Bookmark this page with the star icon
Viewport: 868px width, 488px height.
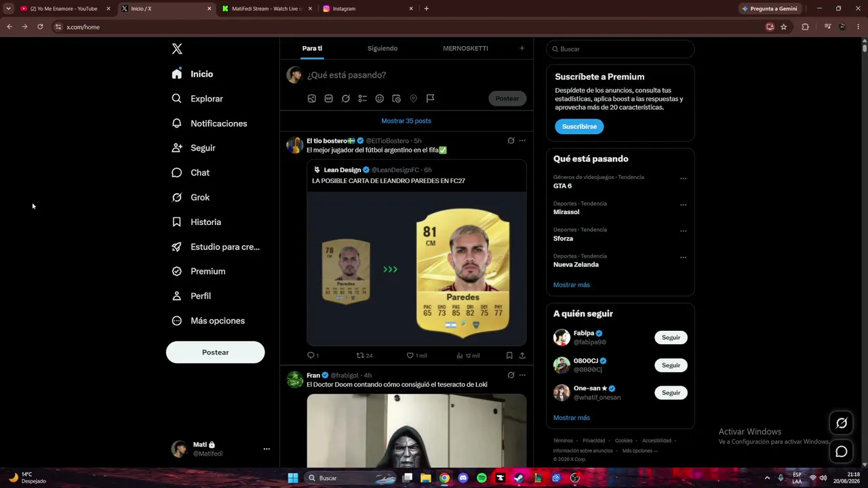(784, 27)
